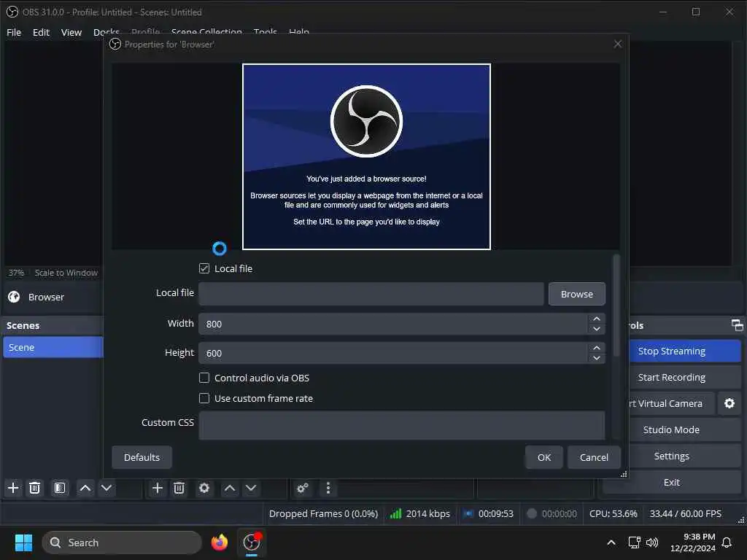The image size is (747, 560).
Task: Open source properties gear icon
Action: 204,488
